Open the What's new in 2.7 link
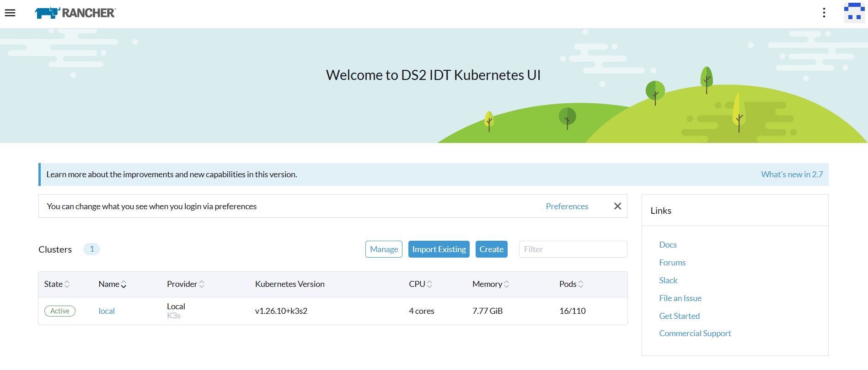Screen dimensions: 868x370 coord(792,174)
